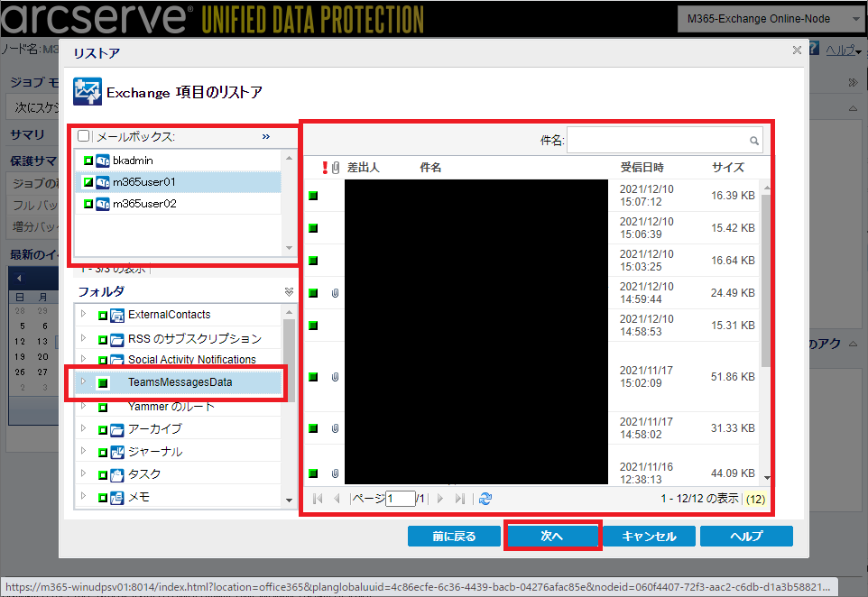Toggle selection box of 16.39 KB message
This screenshot has width=868, height=597.
point(313,196)
